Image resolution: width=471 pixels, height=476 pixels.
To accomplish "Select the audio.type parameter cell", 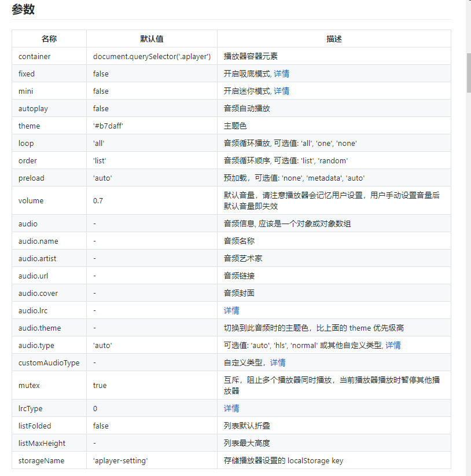I will (49, 345).
